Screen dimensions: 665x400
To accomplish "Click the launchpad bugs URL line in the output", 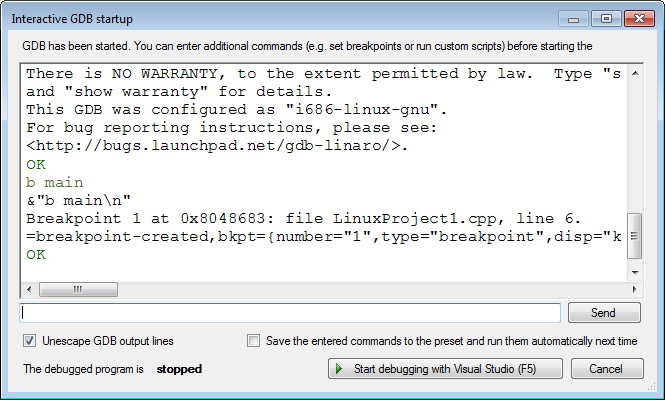I will [217, 146].
